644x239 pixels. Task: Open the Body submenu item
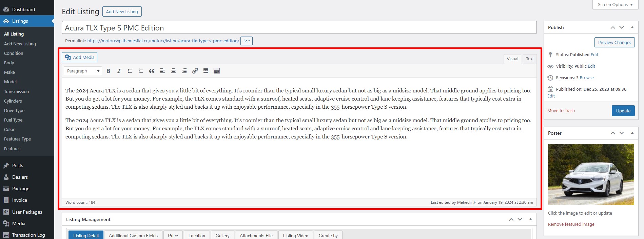[x=9, y=63]
